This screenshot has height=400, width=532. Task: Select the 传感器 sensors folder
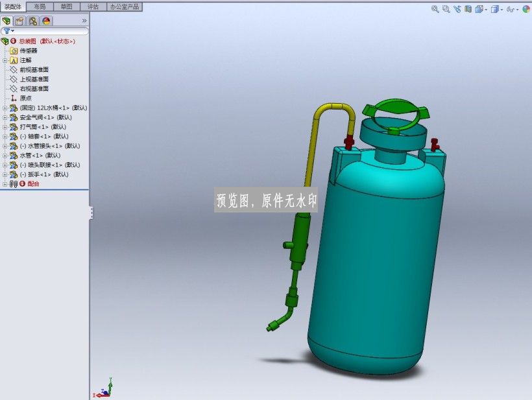[x=29, y=51]
